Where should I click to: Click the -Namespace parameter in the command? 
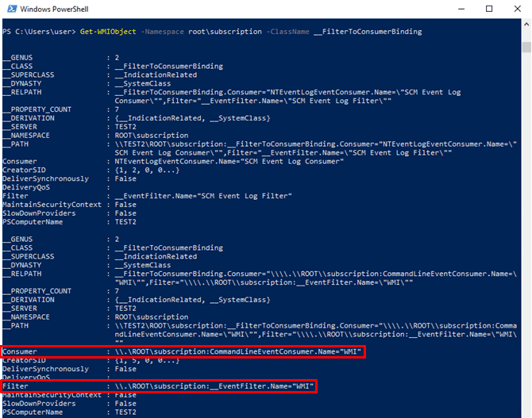(162, 32)
